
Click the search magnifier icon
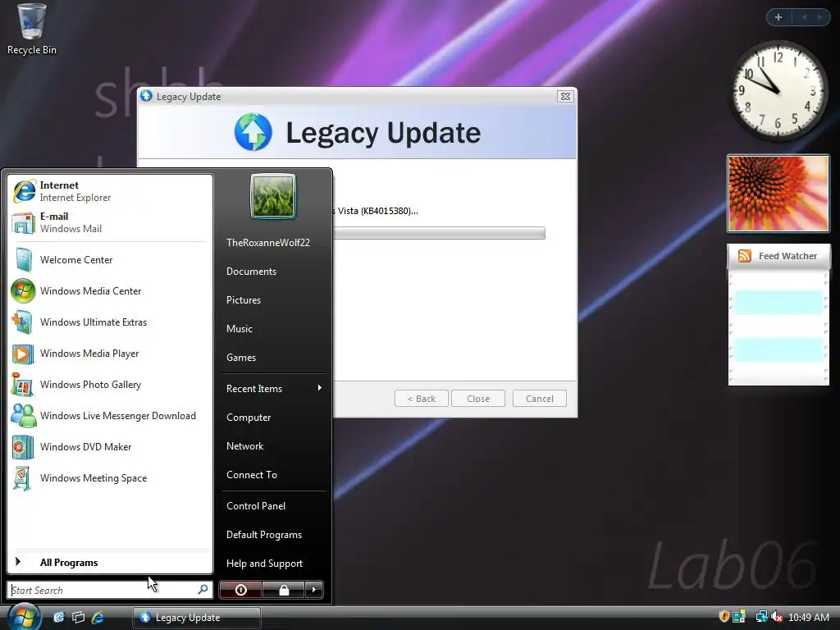203,590
